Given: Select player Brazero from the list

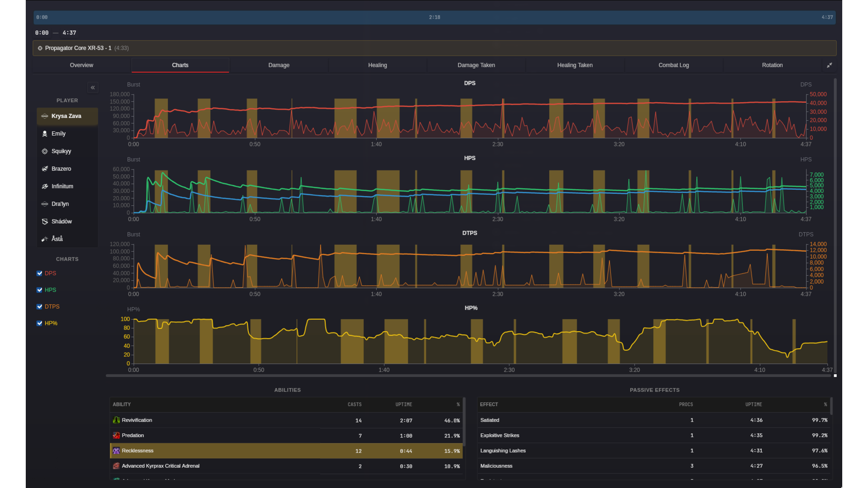Looking at the screenshot, I should (67, 169).
